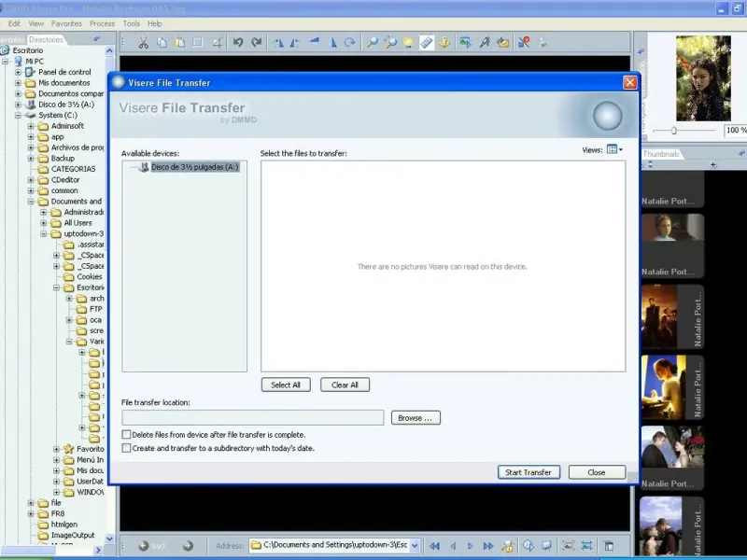747x560 pixels.
Task: Collapse the Mi PC tree node
Action: click(6, 62)
